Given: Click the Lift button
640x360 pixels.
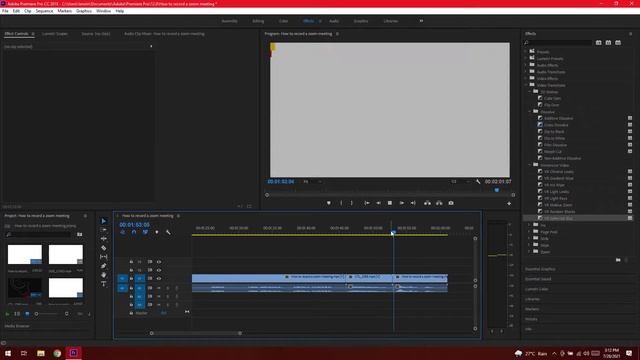Looking at the screenshot, I should (427, 203).
